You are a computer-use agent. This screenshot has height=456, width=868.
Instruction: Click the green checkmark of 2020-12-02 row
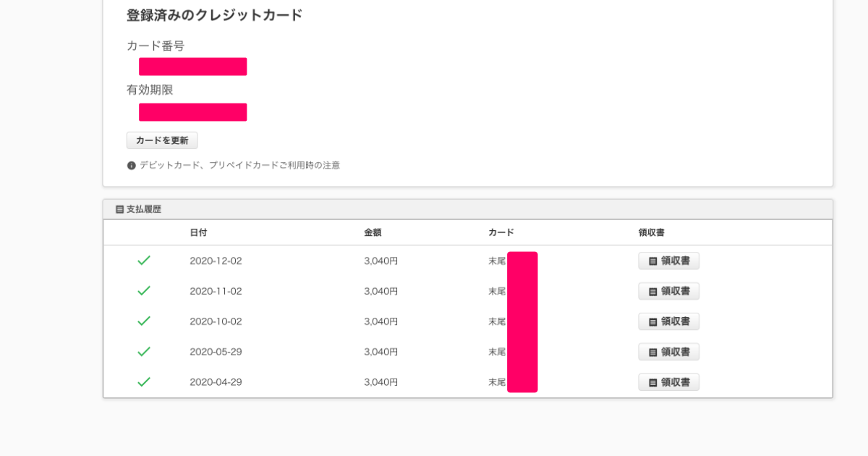(x=144, y=261)
